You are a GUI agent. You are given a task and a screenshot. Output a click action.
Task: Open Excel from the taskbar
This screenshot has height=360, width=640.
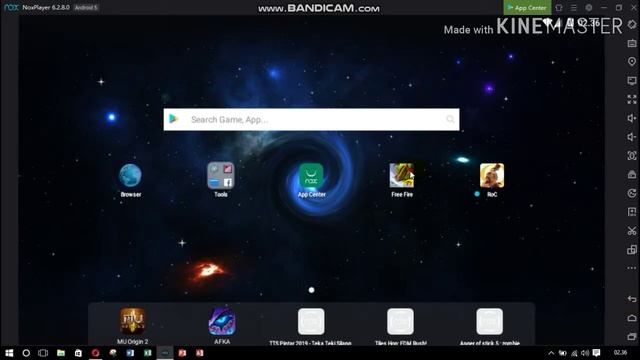click(x=147, y=353)
